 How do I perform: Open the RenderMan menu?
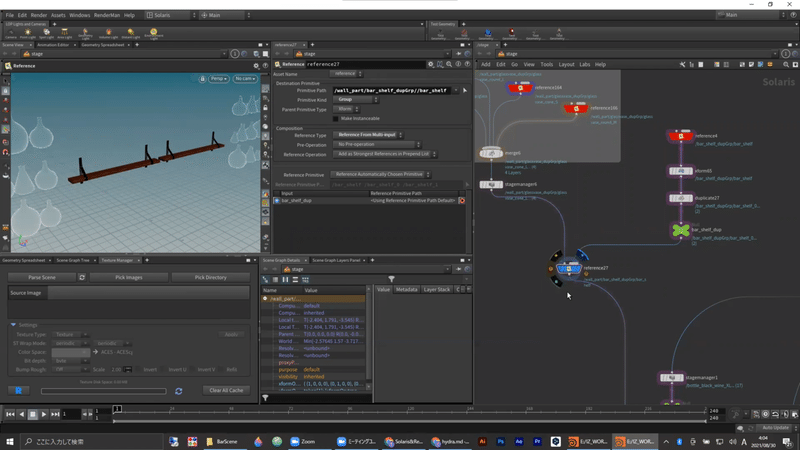[x=107, y=15]
